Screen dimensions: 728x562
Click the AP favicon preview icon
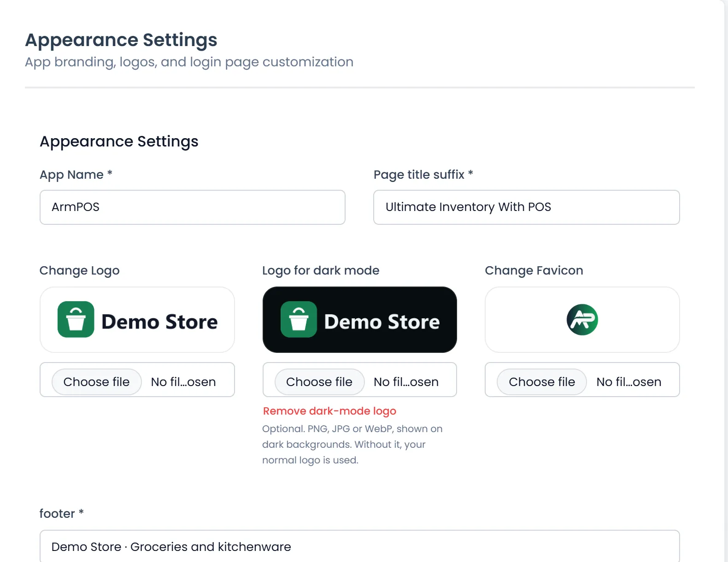pos(582,320)
